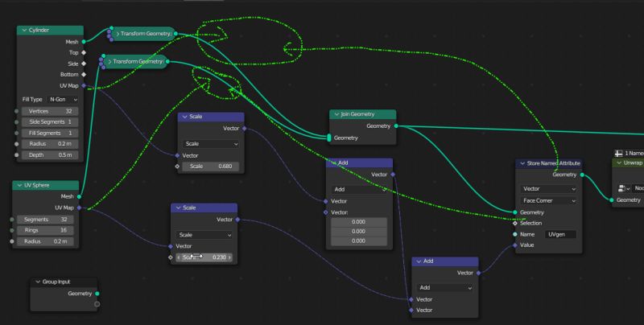Collapse the Cylinder node
The image size is (644, 325).
(24, 30)
